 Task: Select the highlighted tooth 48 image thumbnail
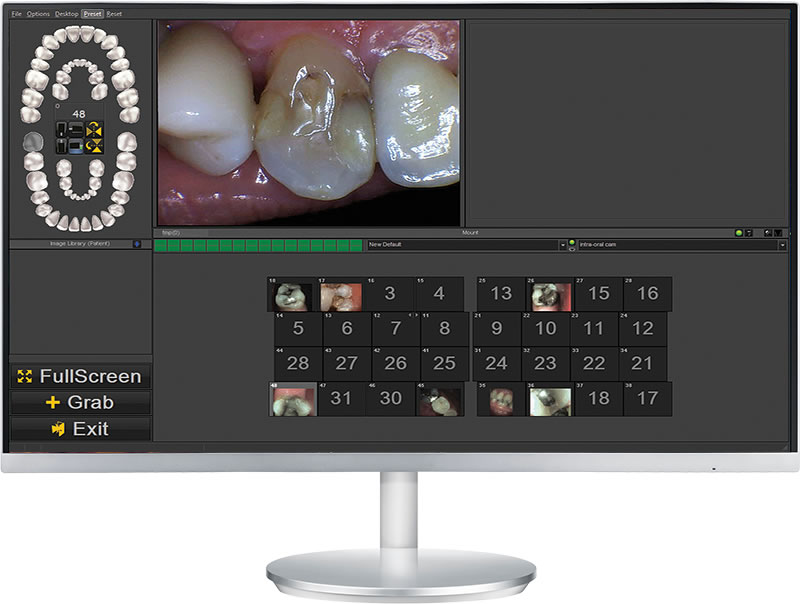(293, 399)
